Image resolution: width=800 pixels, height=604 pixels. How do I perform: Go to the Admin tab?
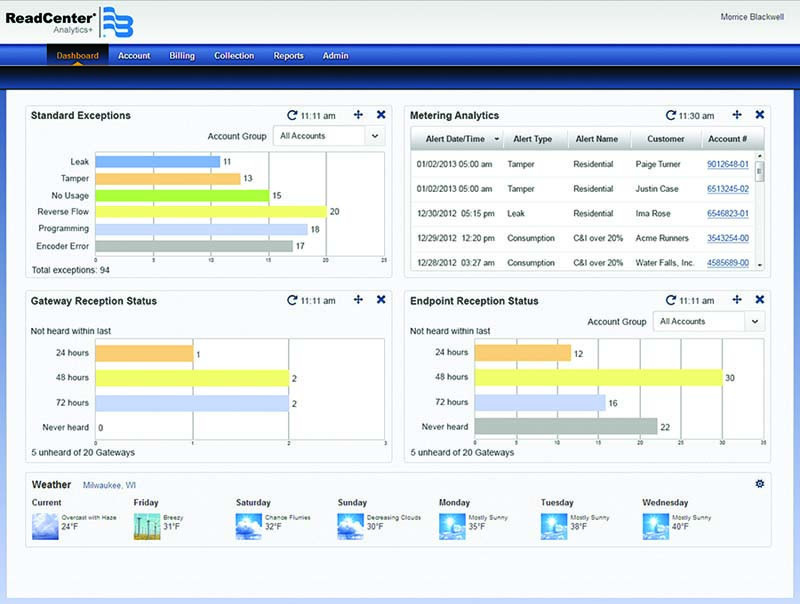coord(335,56)
